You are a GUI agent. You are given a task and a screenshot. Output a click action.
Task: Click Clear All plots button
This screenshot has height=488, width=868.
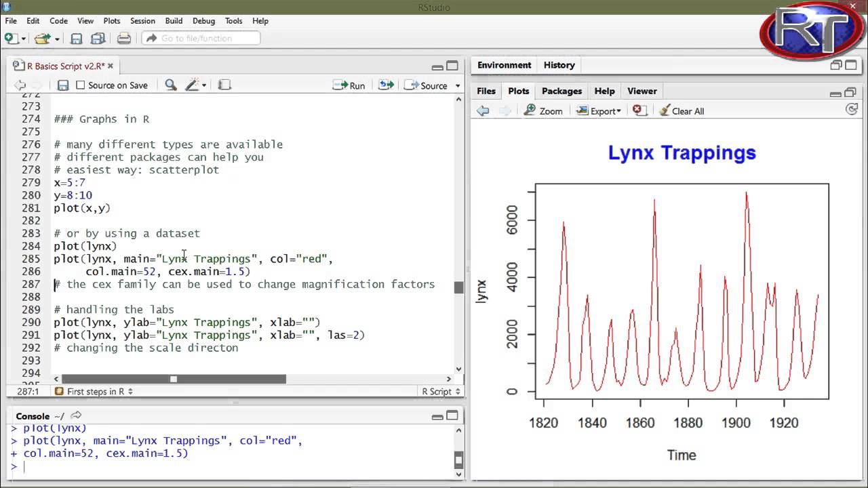click(682, 111)
